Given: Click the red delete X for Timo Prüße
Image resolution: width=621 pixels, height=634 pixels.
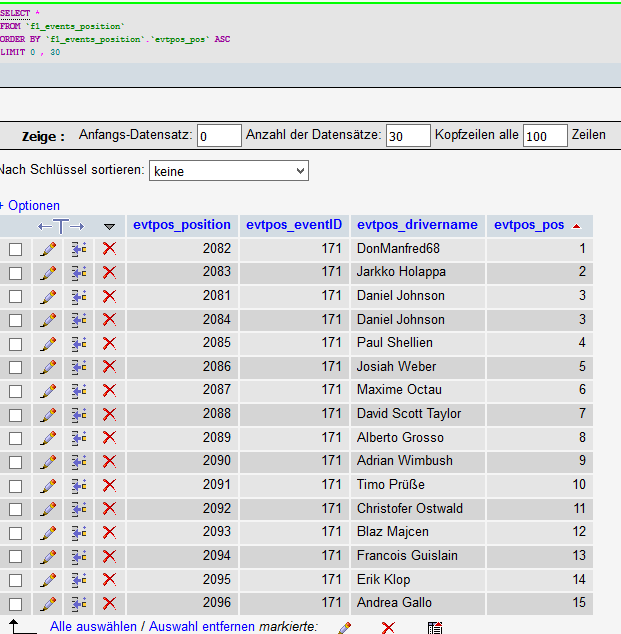Looking at the screenshot, I should (x=109, y=485).
